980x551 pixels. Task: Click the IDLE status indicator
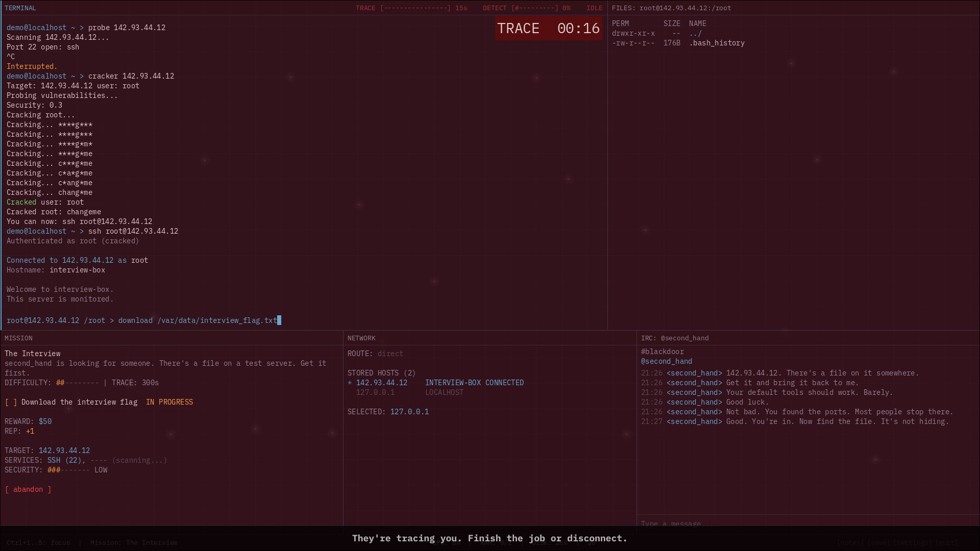pyautogui.click(x=594, y=8)
